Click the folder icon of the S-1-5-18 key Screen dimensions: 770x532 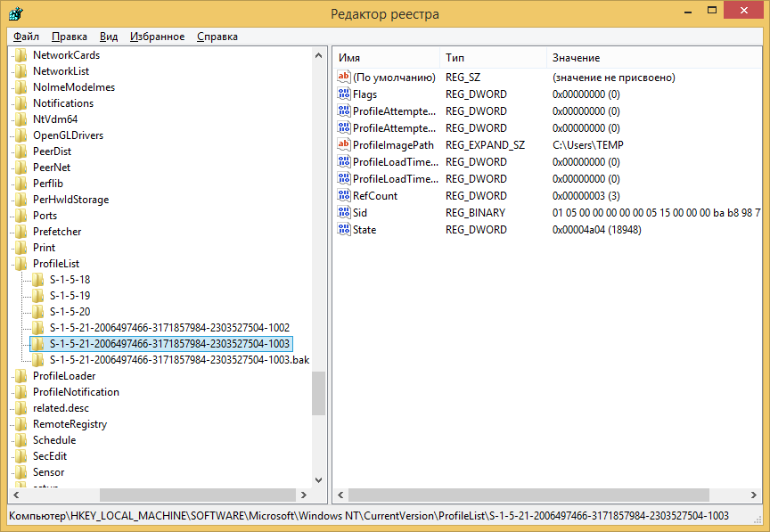(x=37, y=279)
